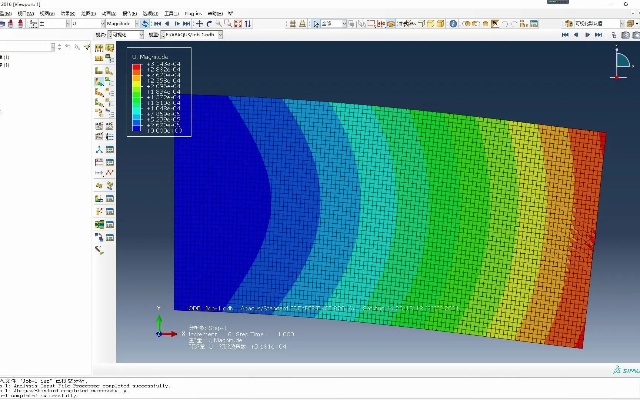Click first-frame button at upper right of viewport
The image size is (640, 400).
coord(565,35)
